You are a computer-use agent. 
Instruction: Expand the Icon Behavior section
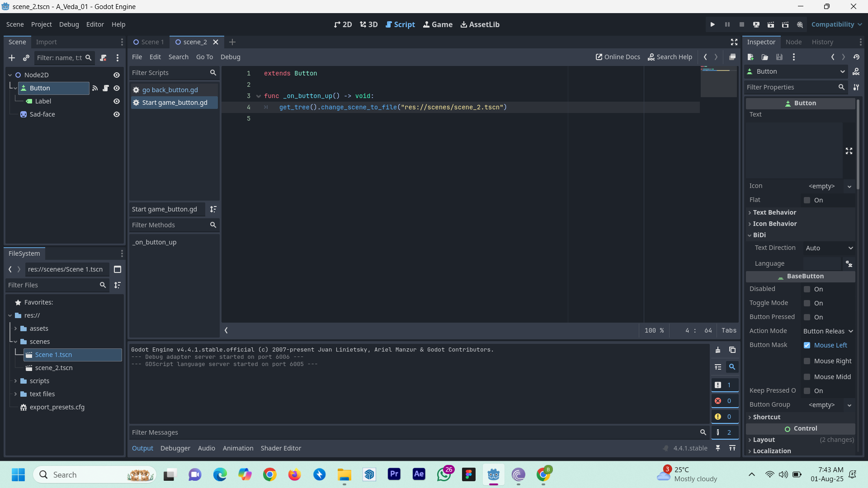coord(774,224)
